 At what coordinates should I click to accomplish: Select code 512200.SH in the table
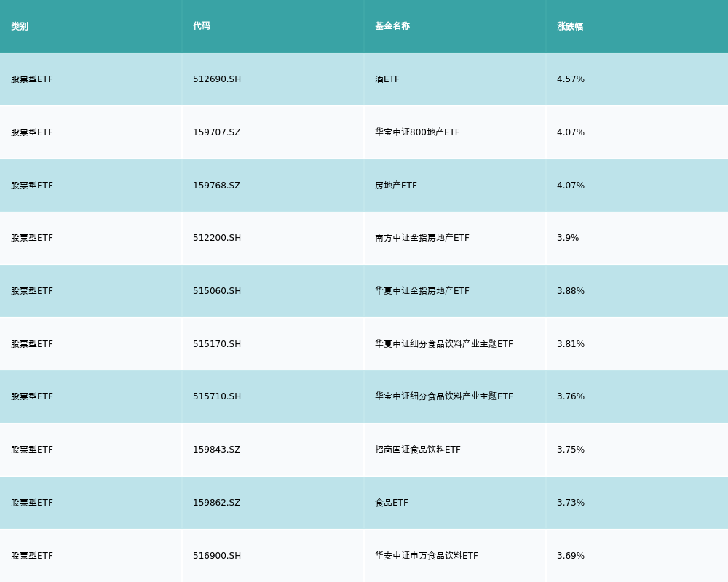tap(217, 238)
